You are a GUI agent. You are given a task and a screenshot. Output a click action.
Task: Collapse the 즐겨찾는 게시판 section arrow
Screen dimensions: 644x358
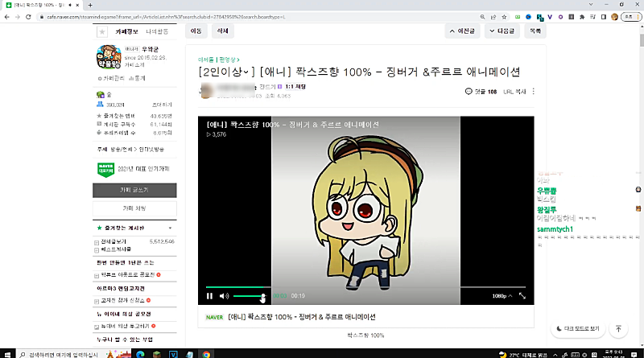click(170, 228)
